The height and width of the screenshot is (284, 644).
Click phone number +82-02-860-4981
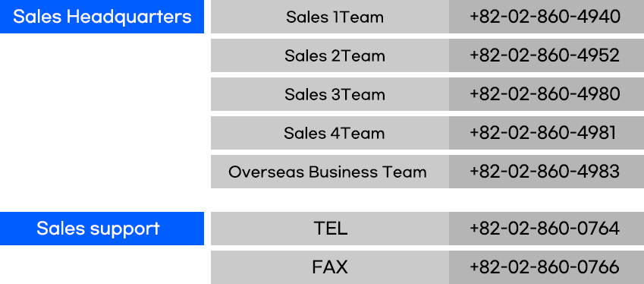click(x=543, y=133)
